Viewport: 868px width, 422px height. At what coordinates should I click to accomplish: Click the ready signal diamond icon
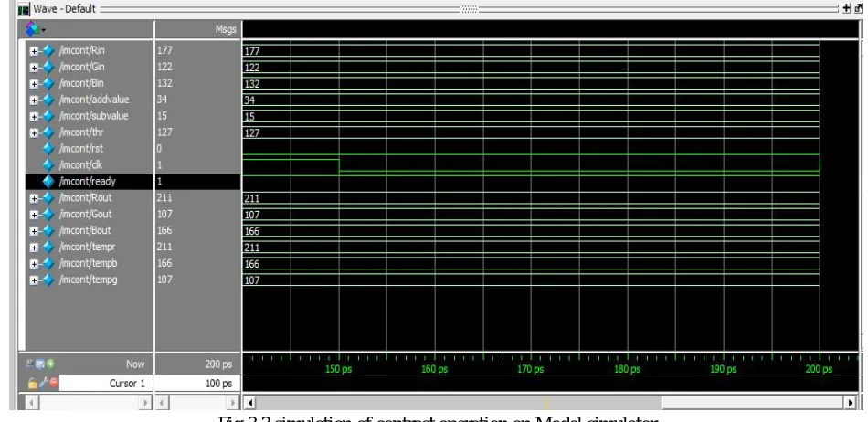click(48, 182)
